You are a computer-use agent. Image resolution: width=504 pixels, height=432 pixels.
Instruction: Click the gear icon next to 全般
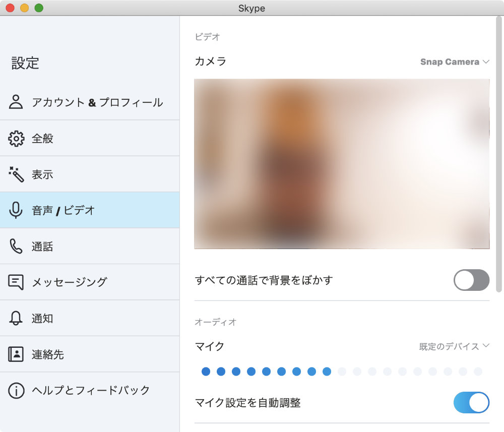[x=16, y=139]
